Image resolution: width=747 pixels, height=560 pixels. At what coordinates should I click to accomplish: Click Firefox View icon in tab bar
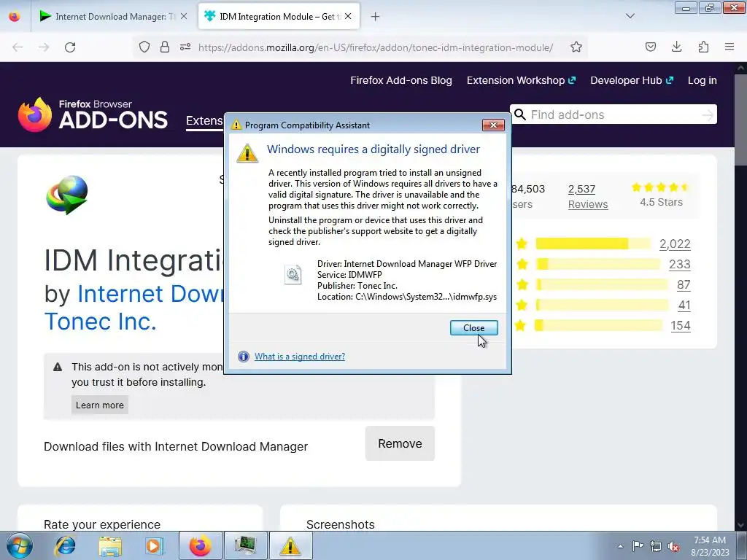[x=15, y=17]
